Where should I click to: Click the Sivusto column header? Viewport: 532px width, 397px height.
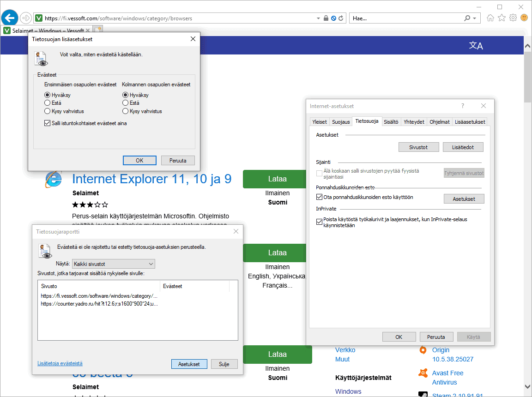99,286
